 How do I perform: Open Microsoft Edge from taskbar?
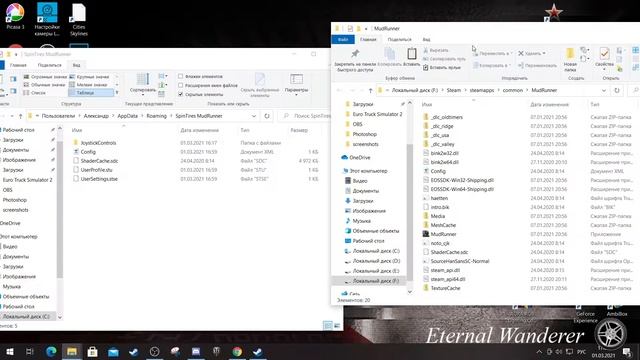pos(51,351)
